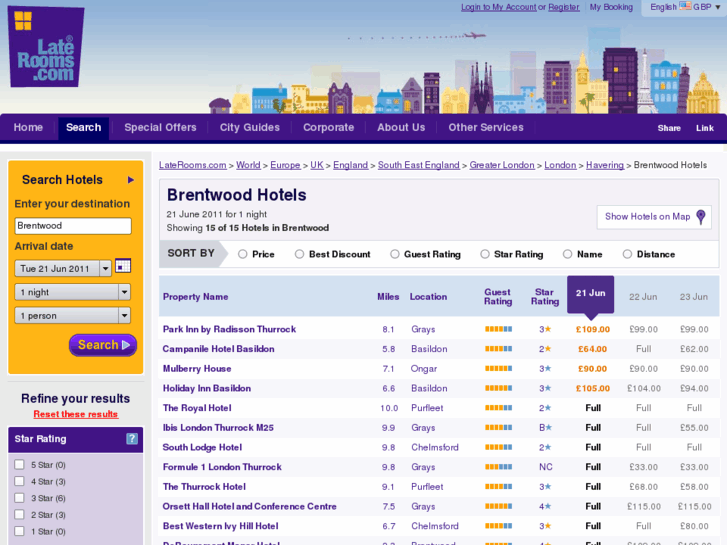Click the map pin icon

(x=701, y=217)
